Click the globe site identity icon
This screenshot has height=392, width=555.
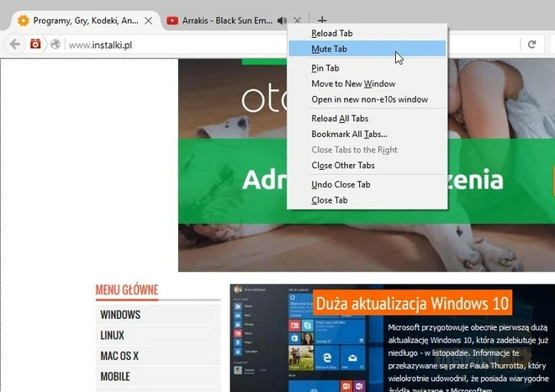tap(55, 45)
